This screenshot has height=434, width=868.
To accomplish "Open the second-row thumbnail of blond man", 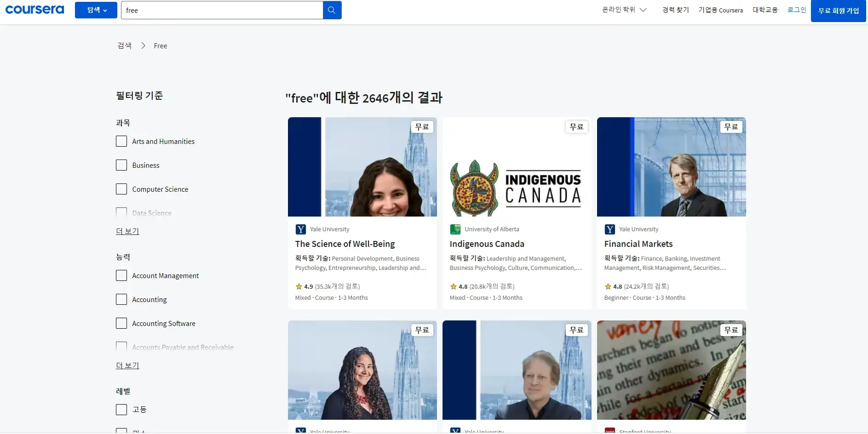I will tap(517, 370).
